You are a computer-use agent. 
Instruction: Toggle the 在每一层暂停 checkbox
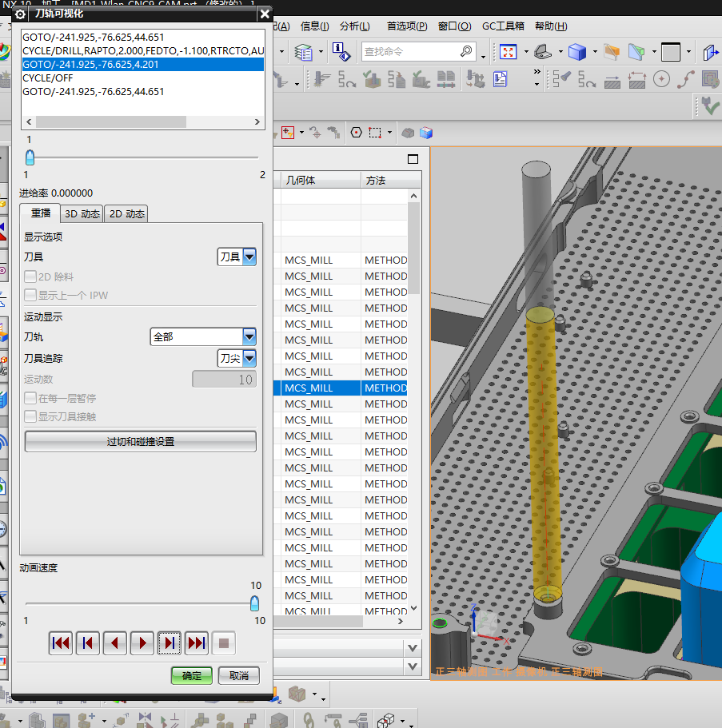(30, 398)
